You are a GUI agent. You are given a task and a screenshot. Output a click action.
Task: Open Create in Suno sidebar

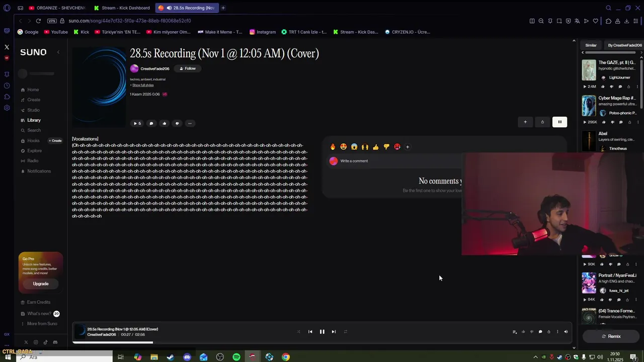(x=34, y=100)
